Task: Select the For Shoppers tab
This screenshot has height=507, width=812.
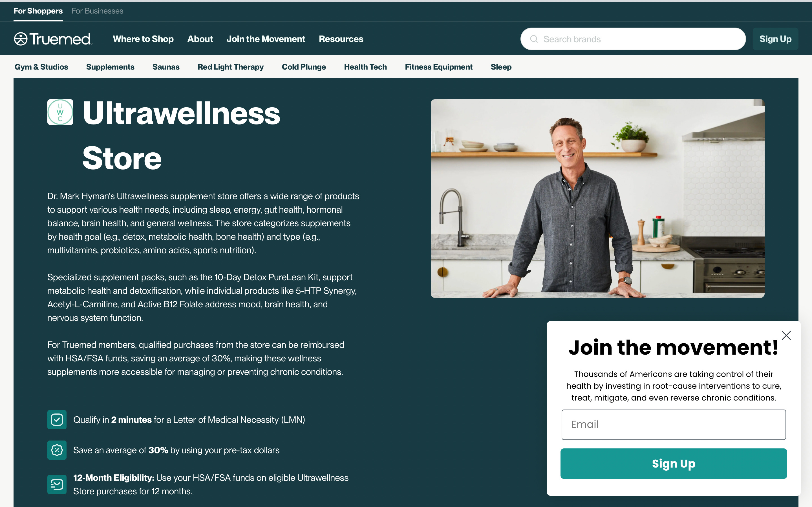Action: point(38,11)
